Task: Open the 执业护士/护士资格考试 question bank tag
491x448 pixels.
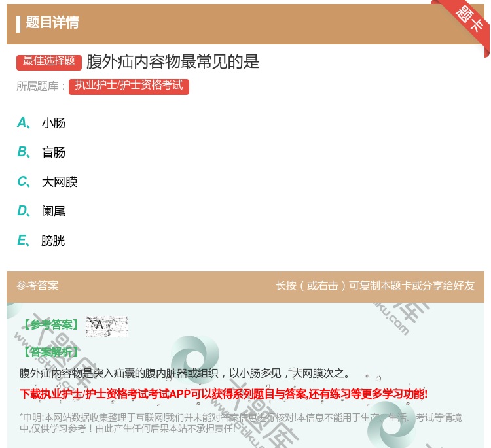Action: coord(129,86)
